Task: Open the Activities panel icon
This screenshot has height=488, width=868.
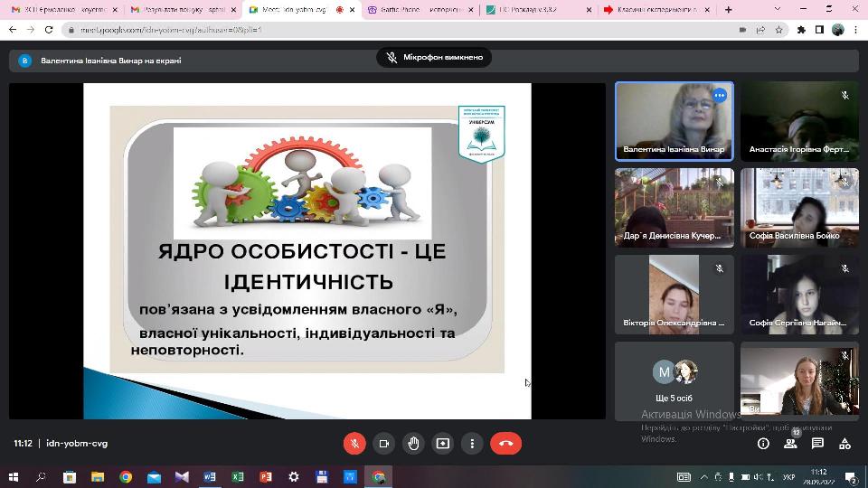Action: [844, 444]
